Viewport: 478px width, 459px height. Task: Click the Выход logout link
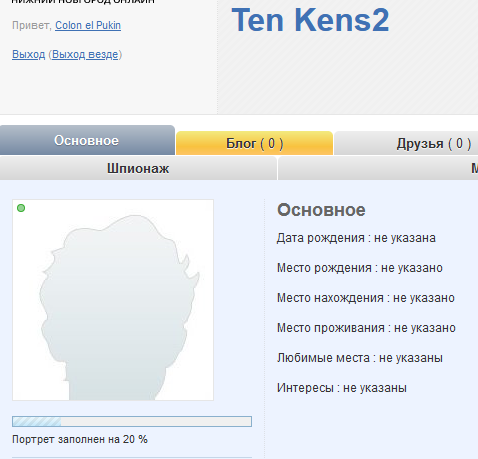coord(29,54)
